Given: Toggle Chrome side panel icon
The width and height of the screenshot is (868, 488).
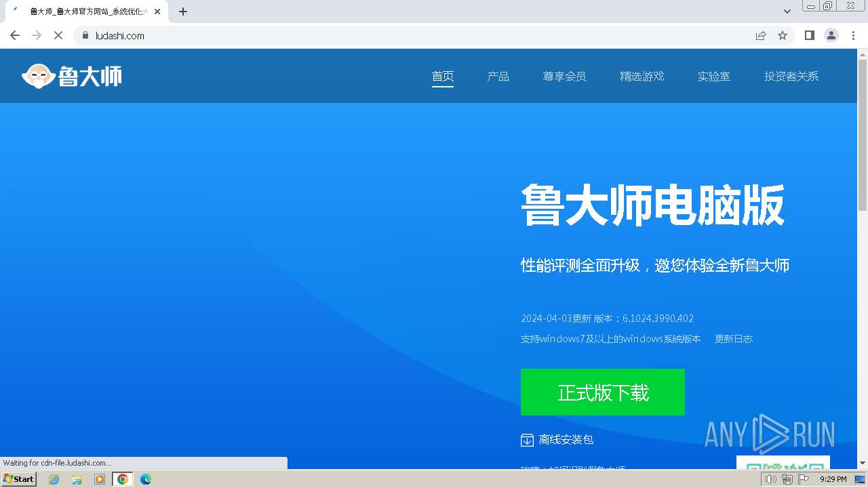Looking at the screenshot, I should [x=809, y=35].
